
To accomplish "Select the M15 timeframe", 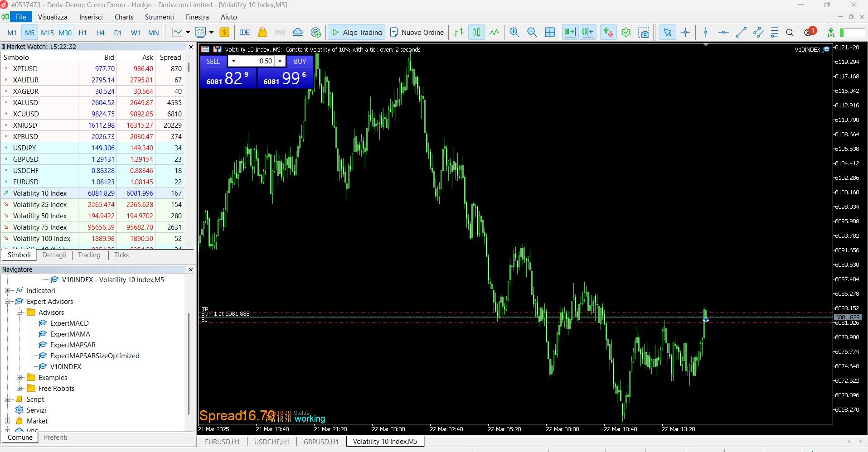I will [47, 33].
